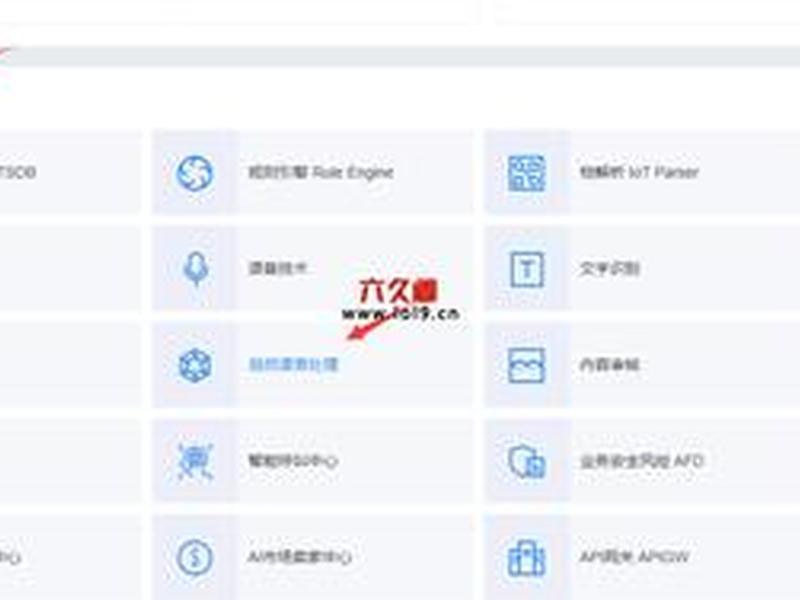800x600 pixels.
Task: Open the Rule Engine product link
Action: click(x=320, y=172)
